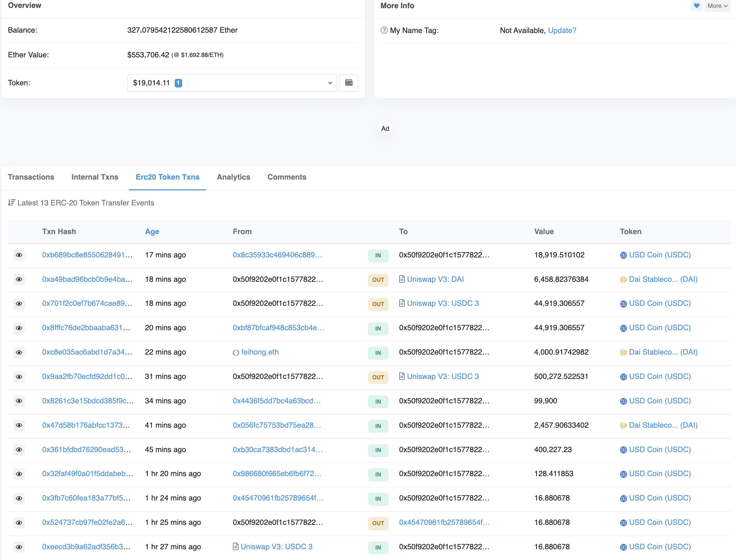Image resolution: width=736 pixels, height=560 pixels.
Task: Switch to the Internal Txns tab
Action: (95, 177)
